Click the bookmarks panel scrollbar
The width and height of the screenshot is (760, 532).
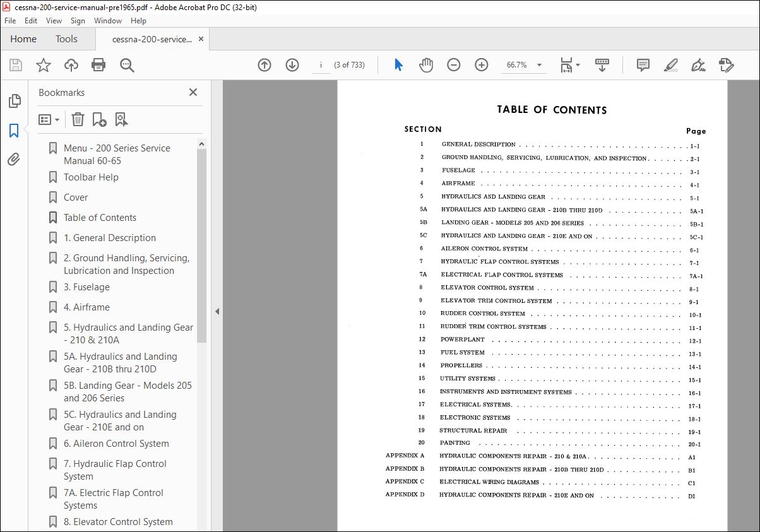click(x=202, y=246)
